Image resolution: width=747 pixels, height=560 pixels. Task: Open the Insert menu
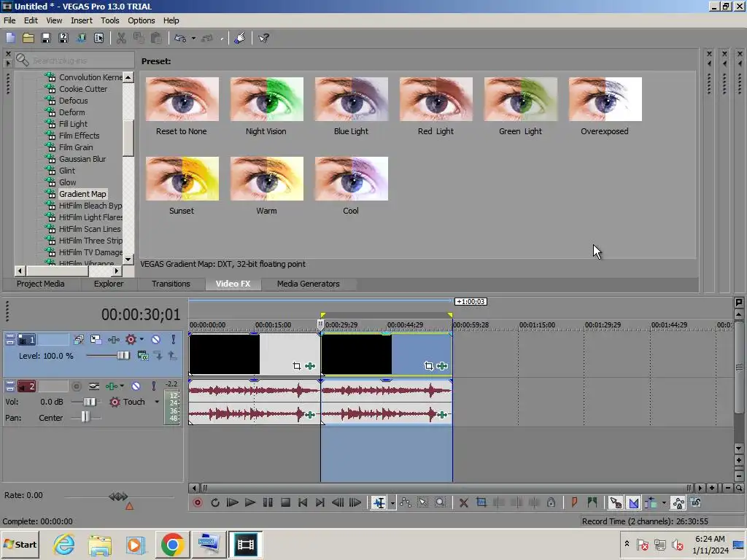[82, 20]
